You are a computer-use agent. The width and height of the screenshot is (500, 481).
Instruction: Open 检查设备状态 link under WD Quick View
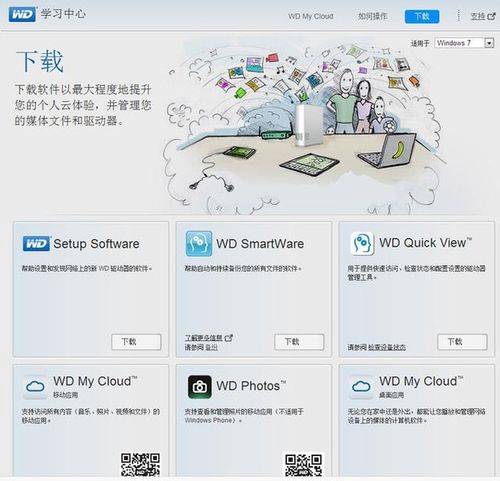[x=387, y=347]
